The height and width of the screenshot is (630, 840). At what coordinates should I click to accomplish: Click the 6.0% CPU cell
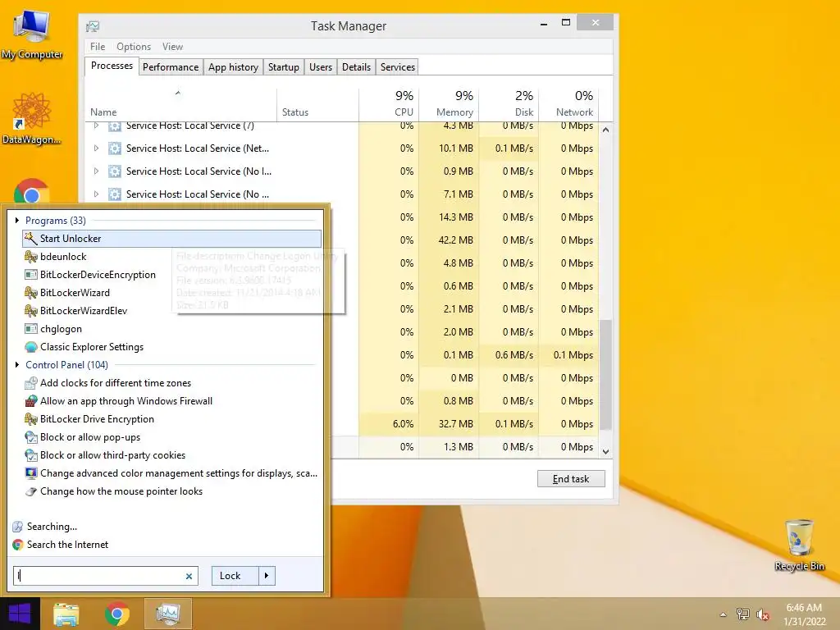[389, 424]
